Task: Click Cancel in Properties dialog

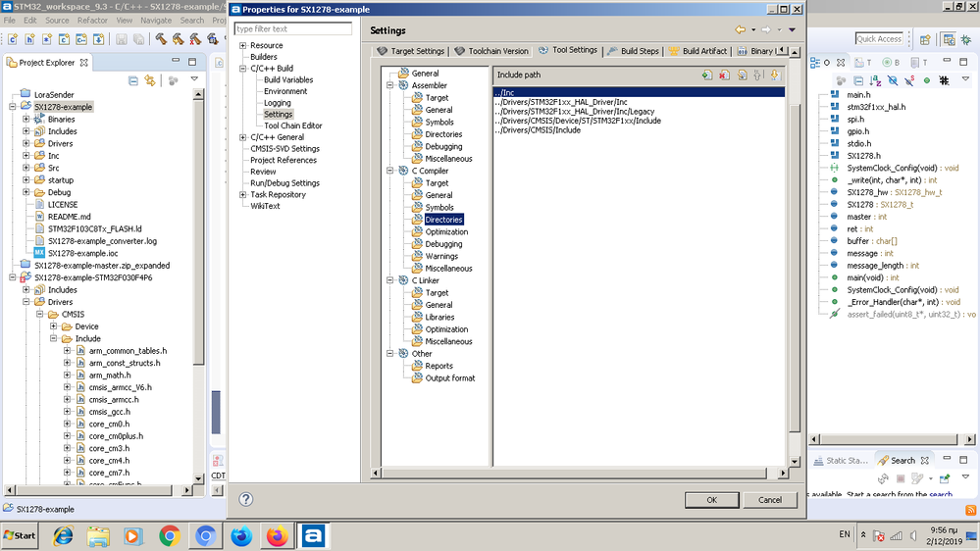Action: (x=770, y=500)
